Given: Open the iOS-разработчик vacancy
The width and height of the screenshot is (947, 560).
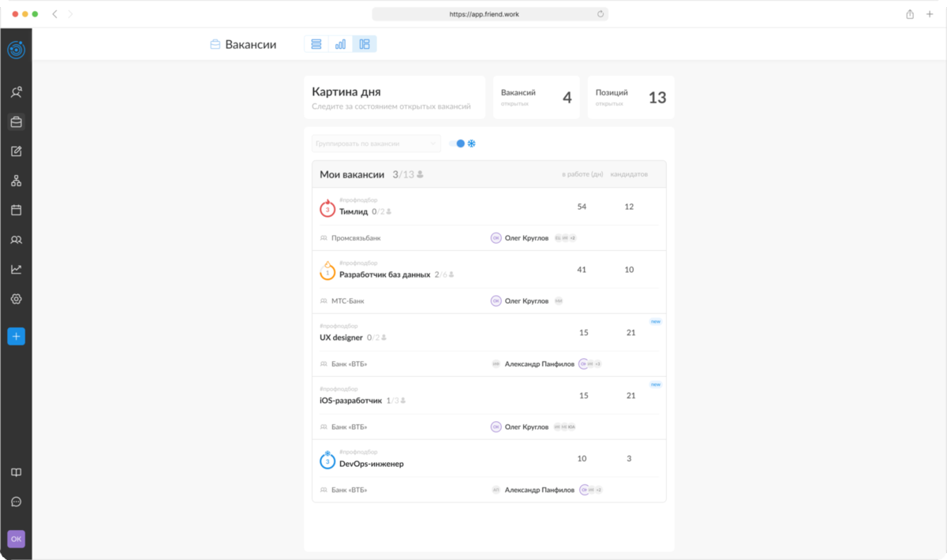Looking at the screenshot, I should coord(350,401).
